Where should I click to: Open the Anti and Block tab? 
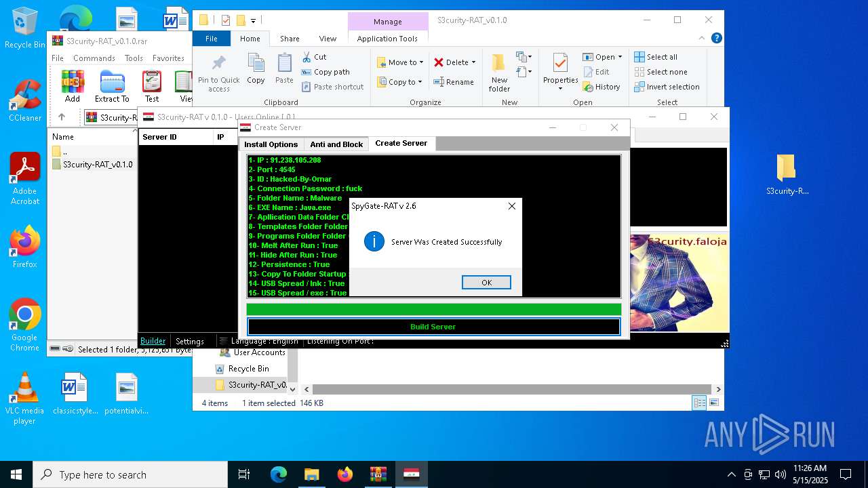click(336, 144)
